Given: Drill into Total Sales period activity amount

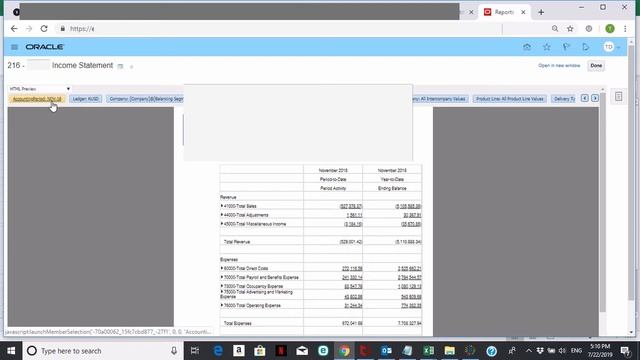Looking at the screenshot, I should click(x=351, y=206).
